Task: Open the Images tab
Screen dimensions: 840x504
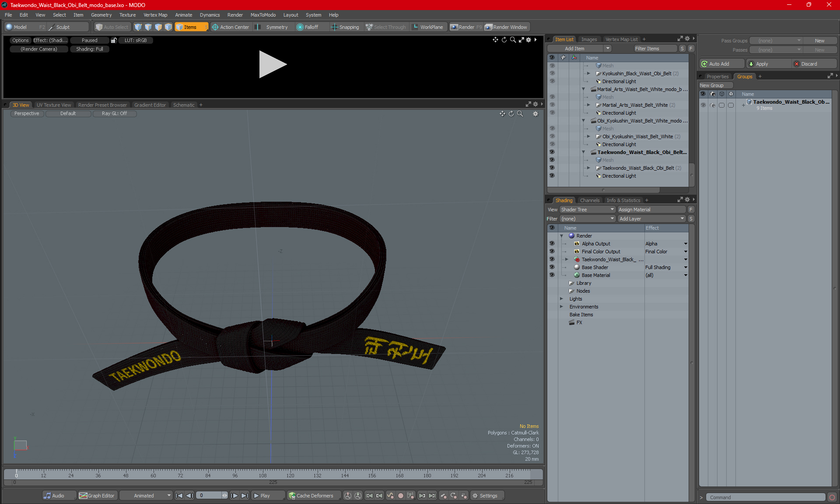Action: coord(589,39)
